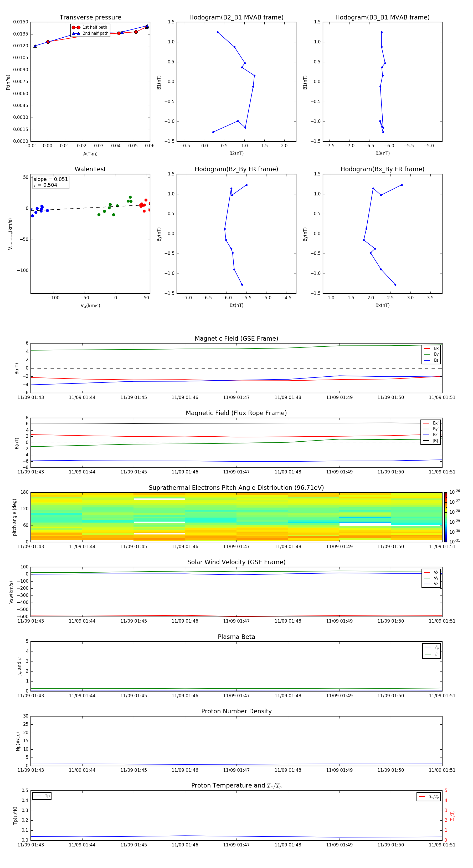Click the pitch angle distribution colorbar
473x868 pixels.
pyautogui.click(x=445, y=517)
